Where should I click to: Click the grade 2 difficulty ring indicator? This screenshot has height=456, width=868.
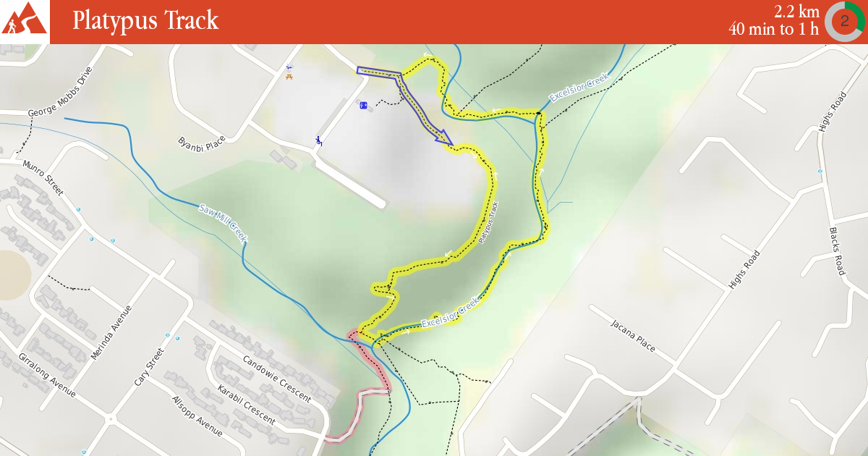845,22
